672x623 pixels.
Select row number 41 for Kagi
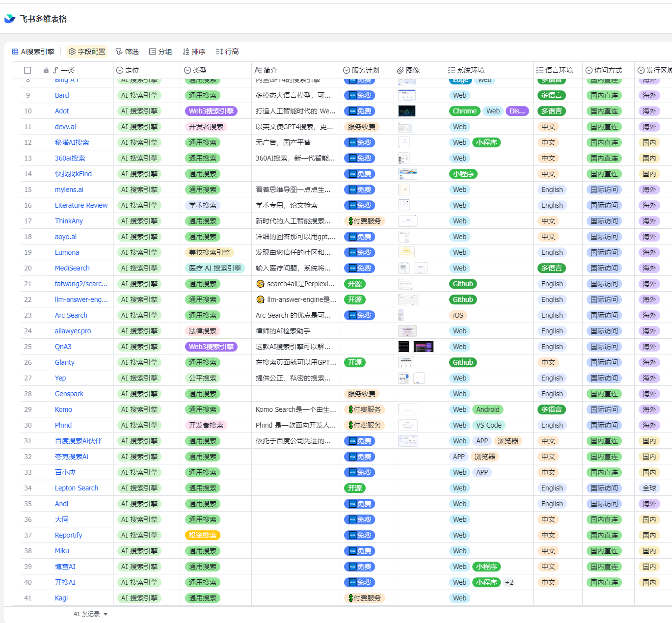(x=28, y=598)
